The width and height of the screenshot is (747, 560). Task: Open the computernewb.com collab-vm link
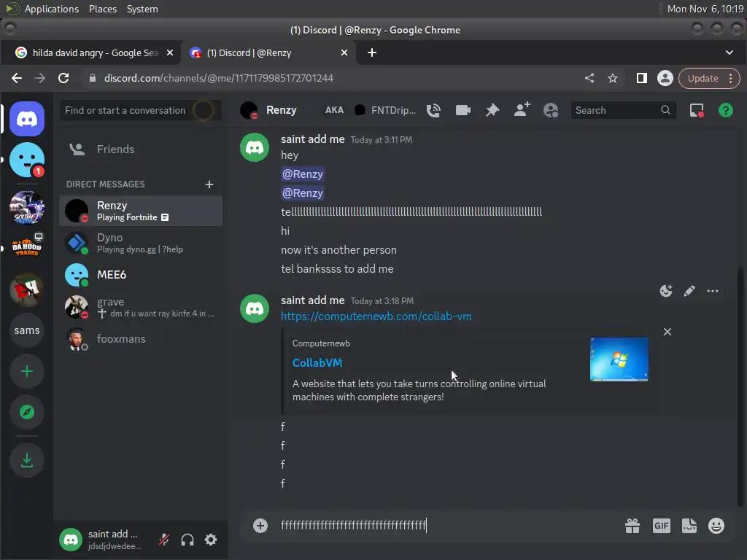[376, 316]
